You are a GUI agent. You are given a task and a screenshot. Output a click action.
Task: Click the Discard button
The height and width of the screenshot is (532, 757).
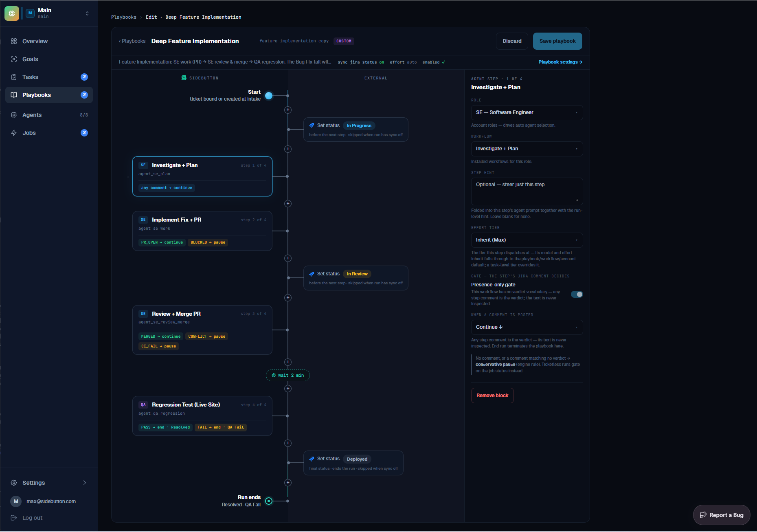coord(512,41)
